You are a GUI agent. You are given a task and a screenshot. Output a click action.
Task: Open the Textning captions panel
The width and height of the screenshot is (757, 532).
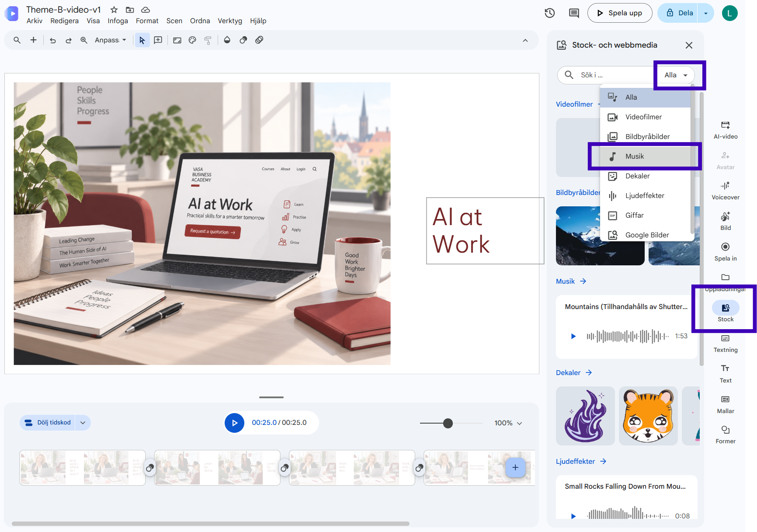click(725, 344)
